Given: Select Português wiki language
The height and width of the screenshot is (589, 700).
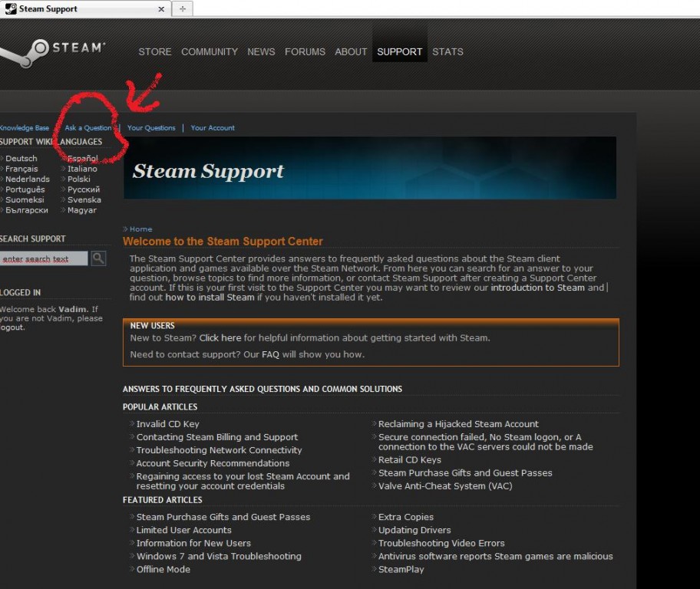Looking at the screenshot, I should [x=25, y=189].
